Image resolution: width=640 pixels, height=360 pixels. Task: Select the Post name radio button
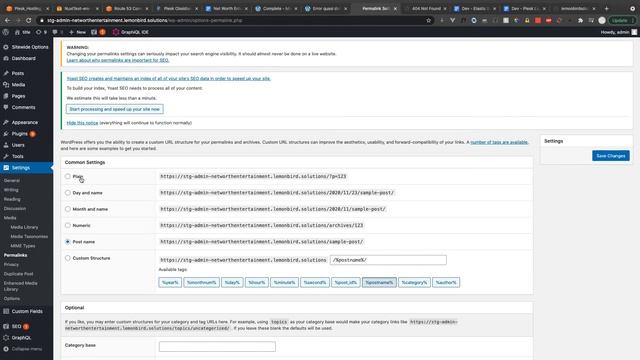(68, 242)
